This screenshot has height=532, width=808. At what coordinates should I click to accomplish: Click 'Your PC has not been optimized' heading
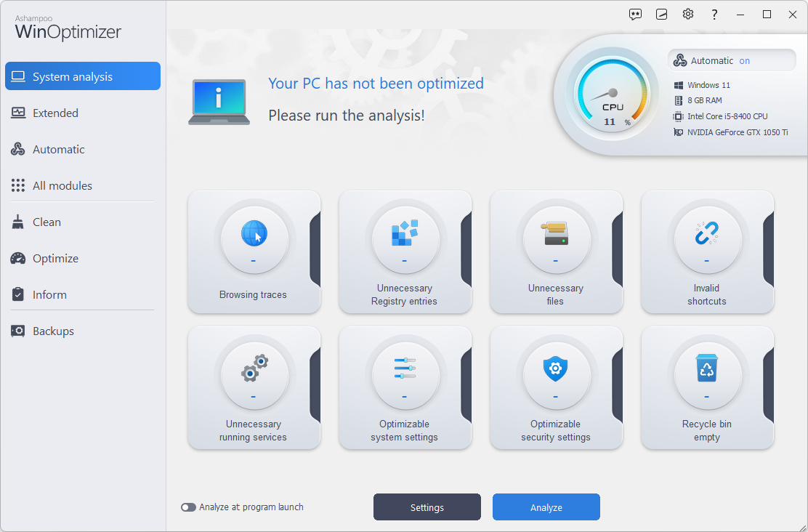coord(376,84)
